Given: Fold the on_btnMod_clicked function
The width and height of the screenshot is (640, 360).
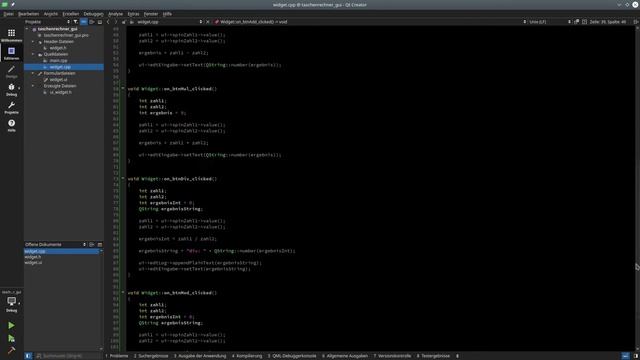Looking at the screenshot, I should point(123,293).
